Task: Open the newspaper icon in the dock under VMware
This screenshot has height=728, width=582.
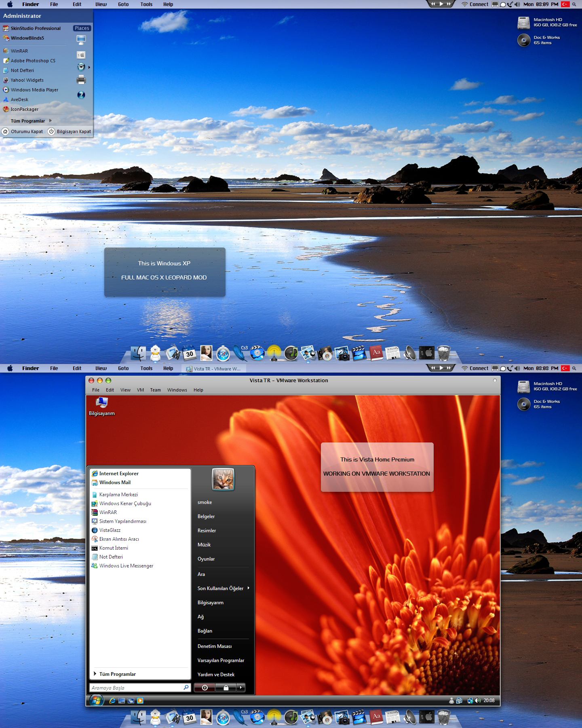Action: (393, 717)
